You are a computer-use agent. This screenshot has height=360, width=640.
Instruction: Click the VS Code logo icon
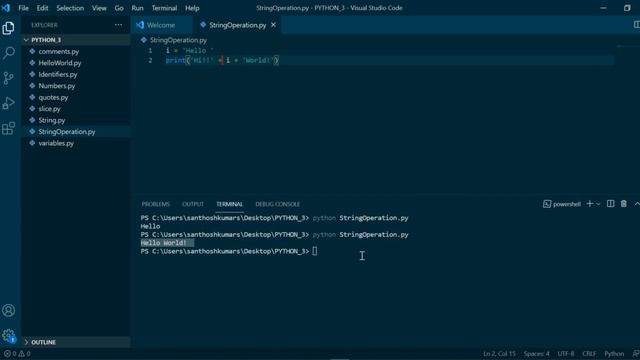coord(6,8)
